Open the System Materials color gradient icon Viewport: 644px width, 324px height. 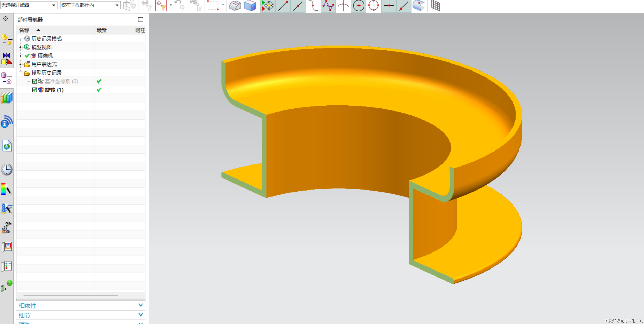(6, 189)
